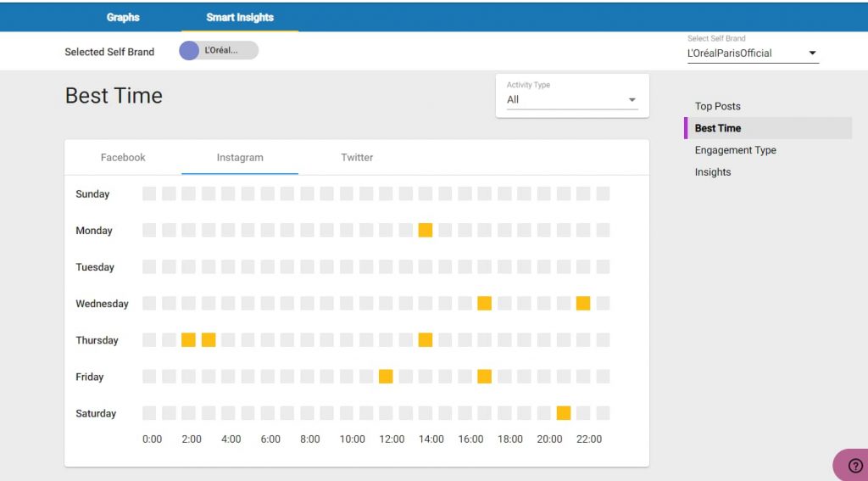Open the Facebook tab
This screenshot has width=868, height=481.
click(x=123, y=158)
